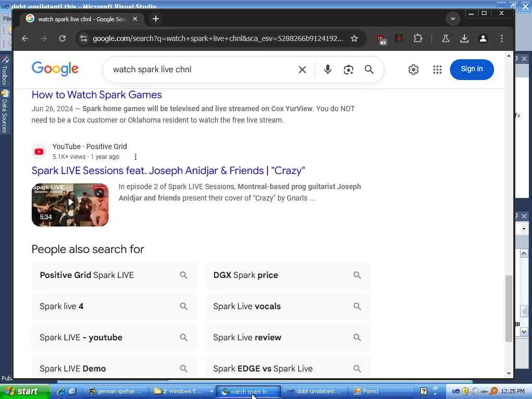Switch to german spehar taskbar item
This screenshot has width=532, height=399.
click(115, 392)
